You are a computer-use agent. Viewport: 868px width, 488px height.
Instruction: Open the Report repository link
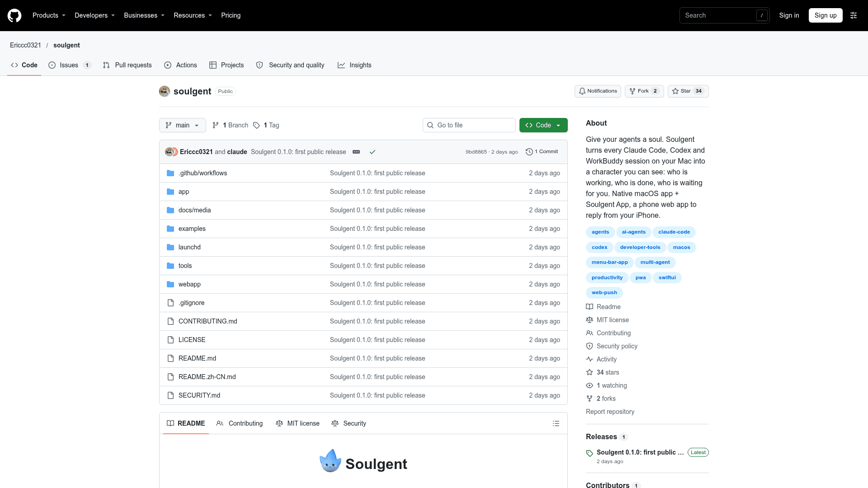[x=610, y=412]
